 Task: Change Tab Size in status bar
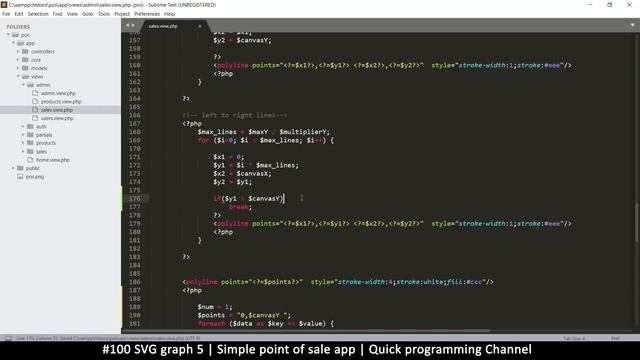574,338
